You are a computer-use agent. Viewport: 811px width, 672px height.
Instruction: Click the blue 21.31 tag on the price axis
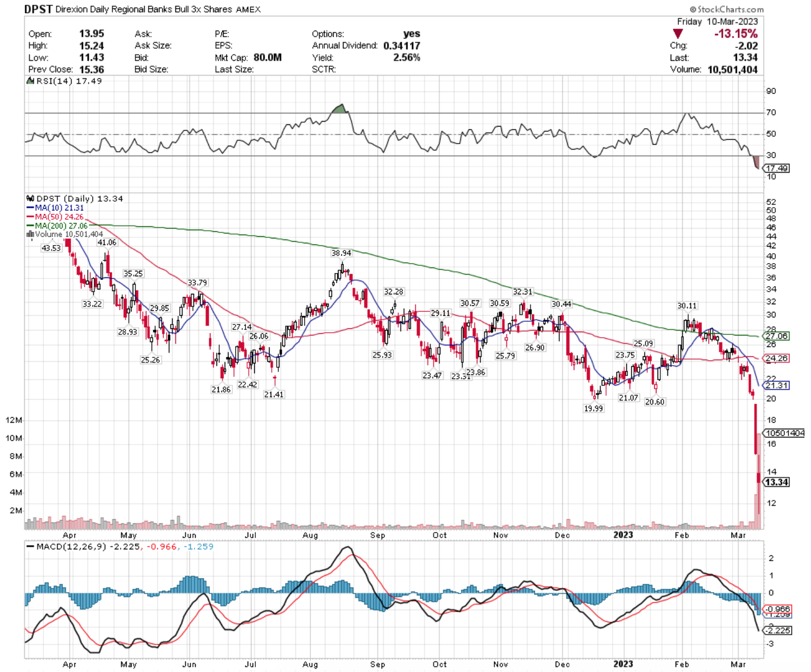pyautogui.click(x=776, y=385)
